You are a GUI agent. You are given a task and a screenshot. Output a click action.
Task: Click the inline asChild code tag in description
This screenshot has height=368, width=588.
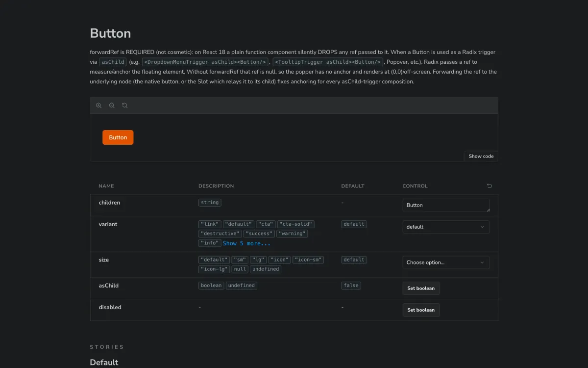click(113, 62)
